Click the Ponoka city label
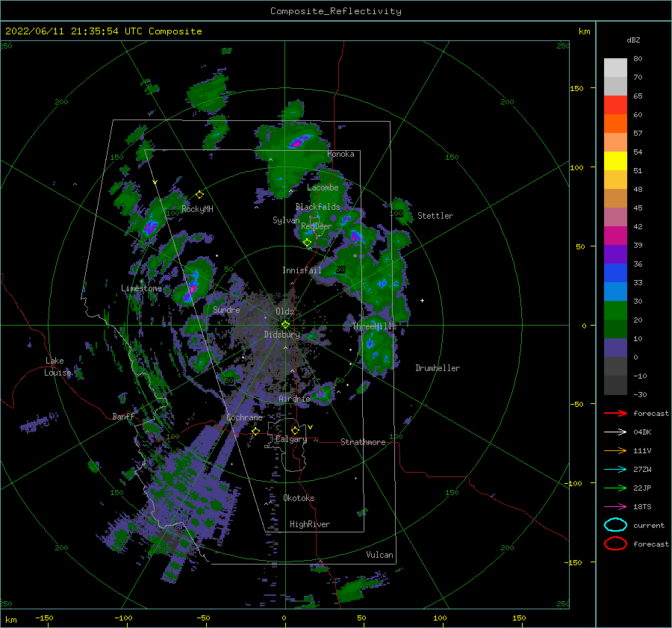This screenshot has width=672, height=628. (x=340, y=154)
